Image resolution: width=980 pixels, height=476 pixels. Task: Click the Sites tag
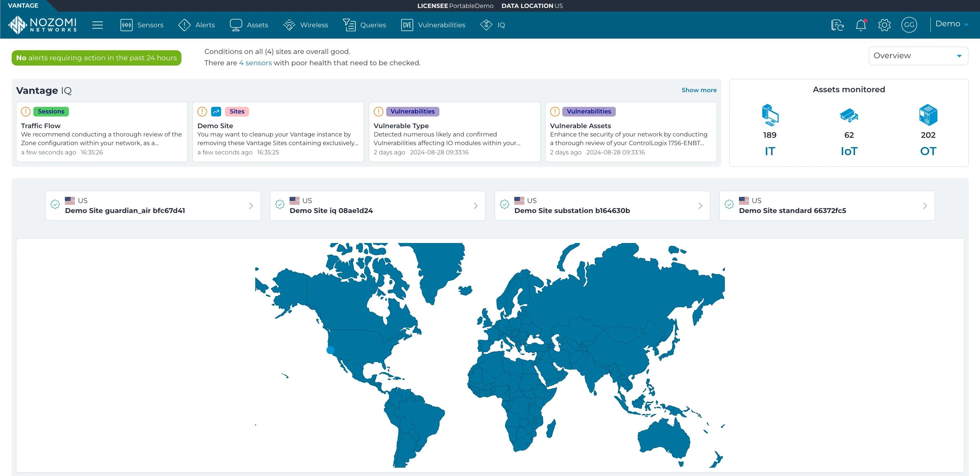[x=237, y=112]
